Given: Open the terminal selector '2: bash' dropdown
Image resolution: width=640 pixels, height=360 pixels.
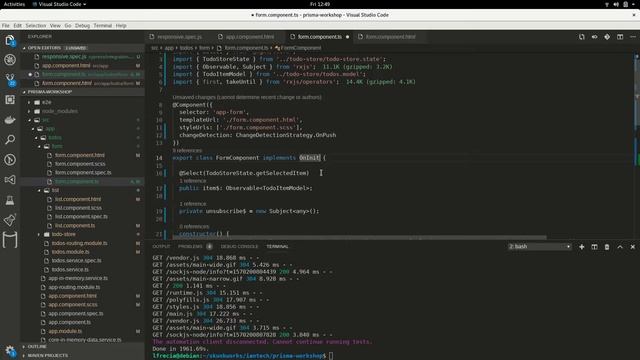Looking at the screenshot, I should 539,247.
